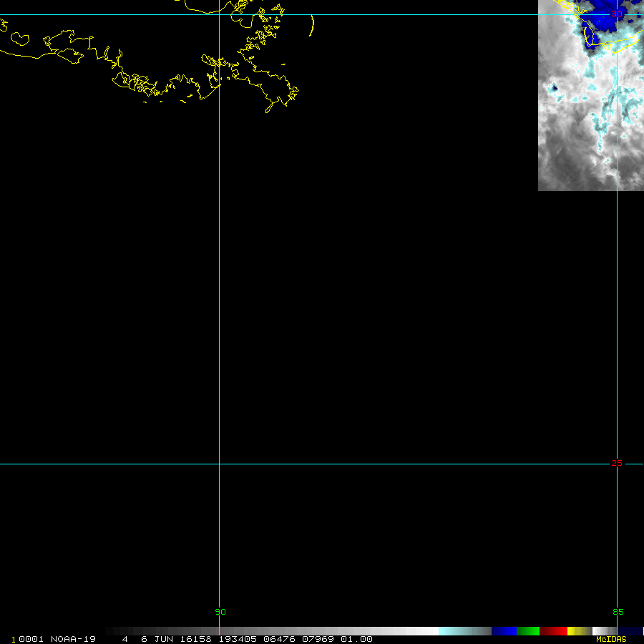Click the green 90 longitude label
The width and height of the screenshot is (644, 644).
click(x=220, y=612)
